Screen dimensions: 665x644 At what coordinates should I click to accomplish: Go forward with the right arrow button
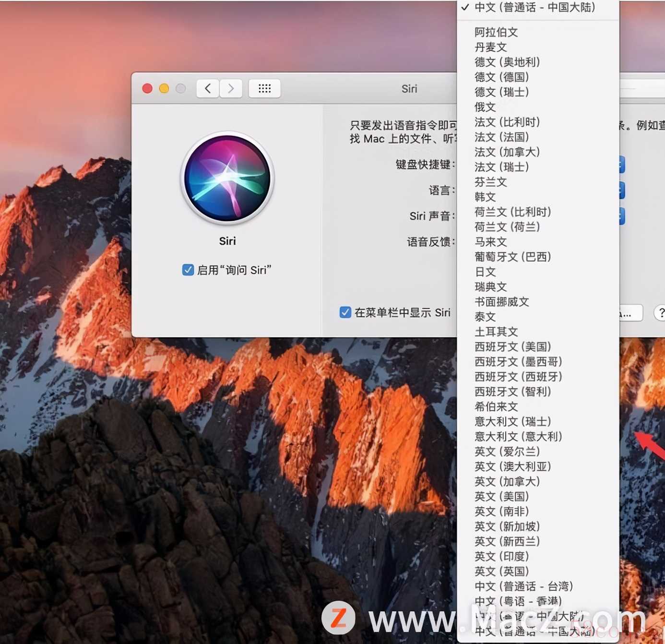click(x=231, y=88)
